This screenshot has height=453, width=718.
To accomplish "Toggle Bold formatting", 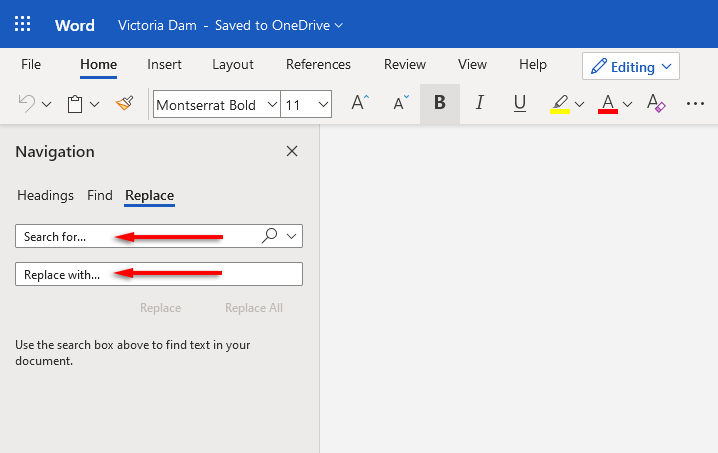I will tap(440, 103).
